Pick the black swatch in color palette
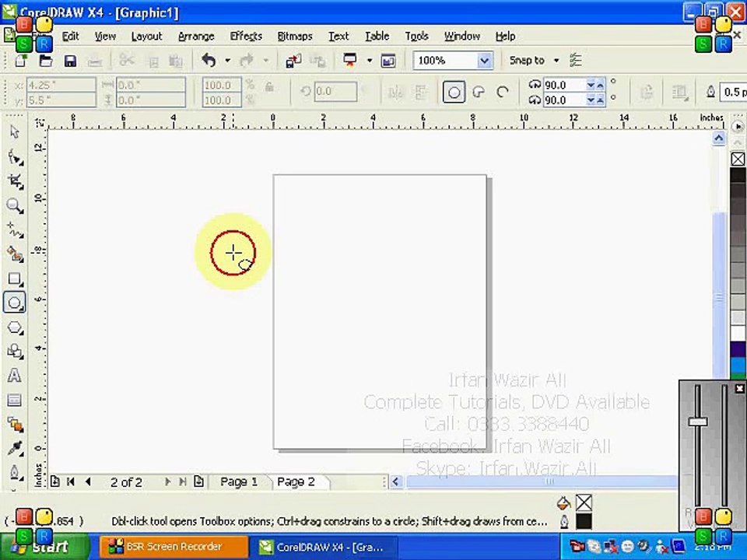The height and width of the screenshot is (560, 747). coord(738,174)
